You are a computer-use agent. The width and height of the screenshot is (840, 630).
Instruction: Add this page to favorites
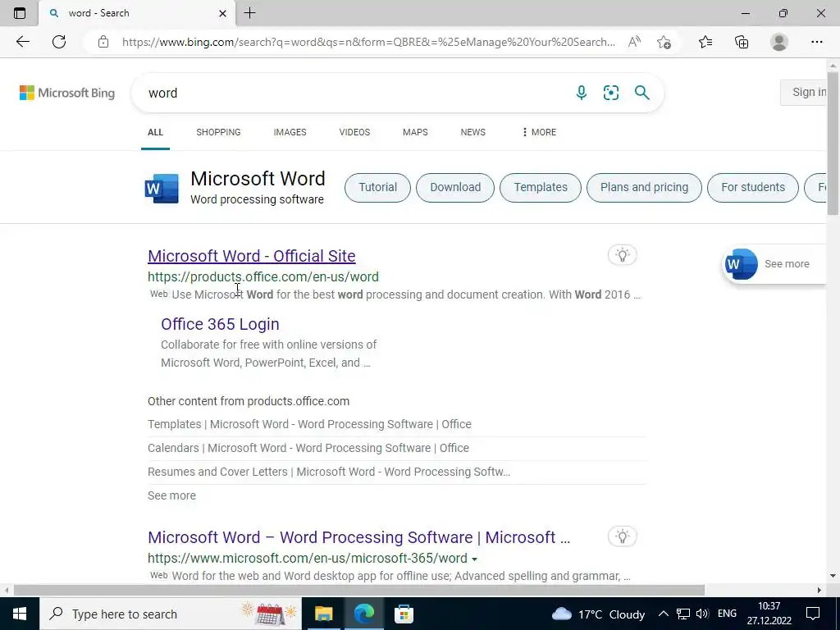664,42
